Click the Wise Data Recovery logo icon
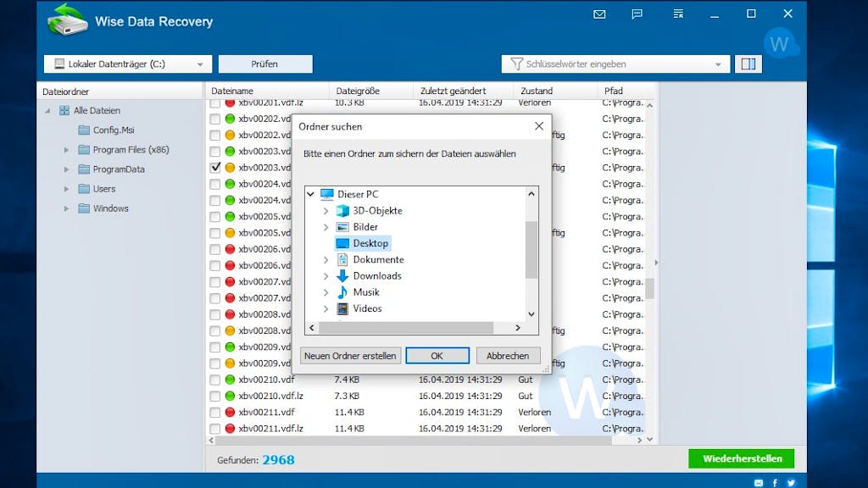The image size is (868, 488). click(x=67, y=20)
